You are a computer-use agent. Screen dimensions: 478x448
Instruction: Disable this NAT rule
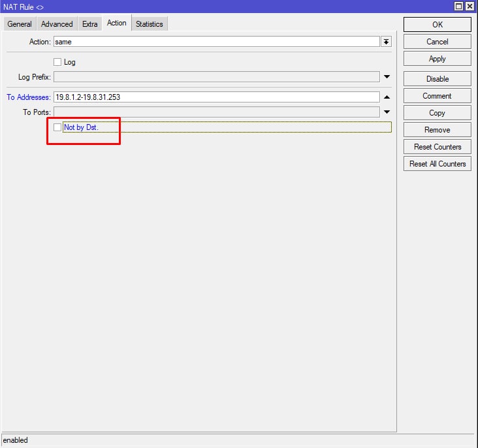pos(438,79)
